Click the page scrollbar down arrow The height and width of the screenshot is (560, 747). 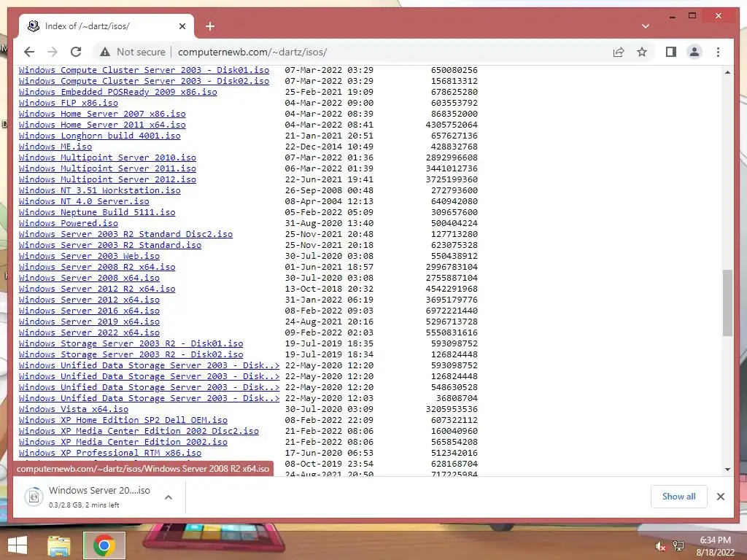pos(727,470)
